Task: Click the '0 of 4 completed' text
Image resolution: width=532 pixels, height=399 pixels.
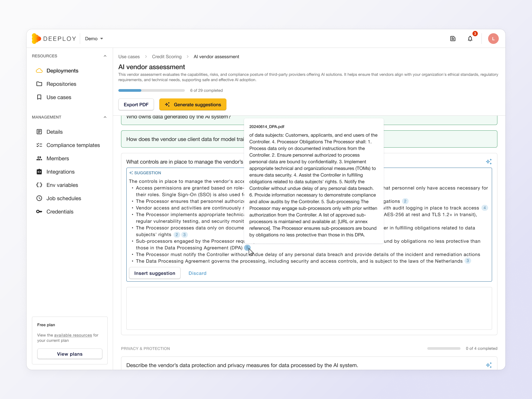Action: click(x=481, y=348)
